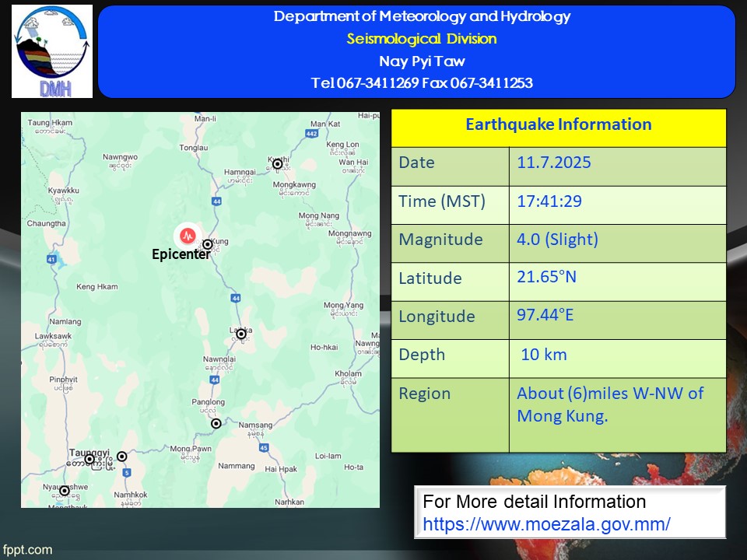Click the Laikha town marker

coord(241,334)
